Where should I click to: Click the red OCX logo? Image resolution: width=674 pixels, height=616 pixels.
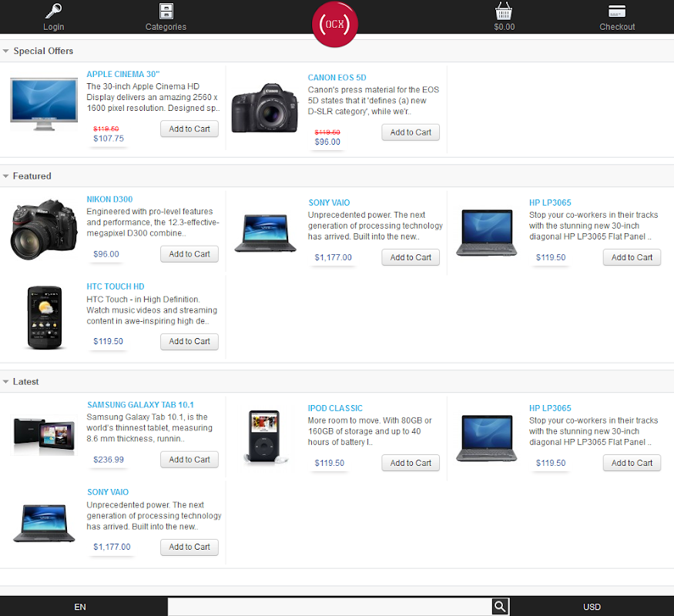tap(335, 24)
